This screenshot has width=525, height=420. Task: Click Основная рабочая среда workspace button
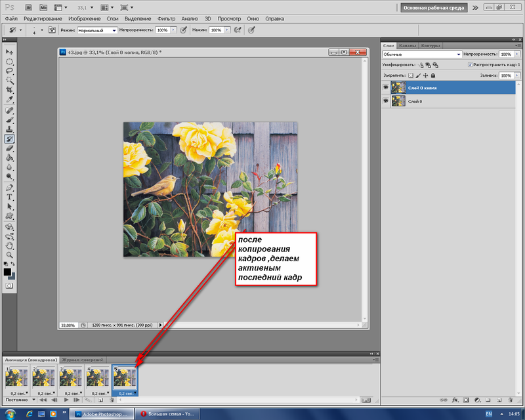click(434, 8)
